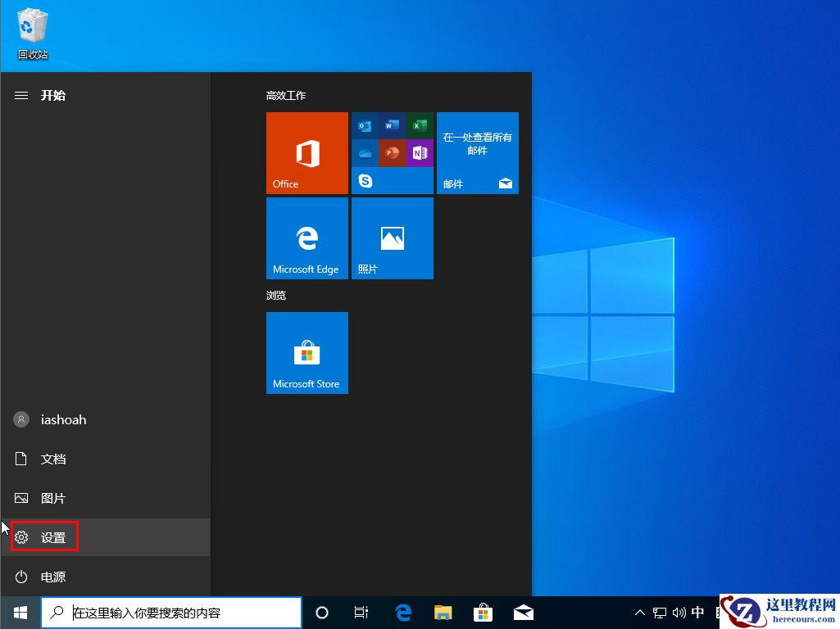840x629 pixels.
Task: Switch input language via 中 indicator
Action: click(x=697, y=612)
